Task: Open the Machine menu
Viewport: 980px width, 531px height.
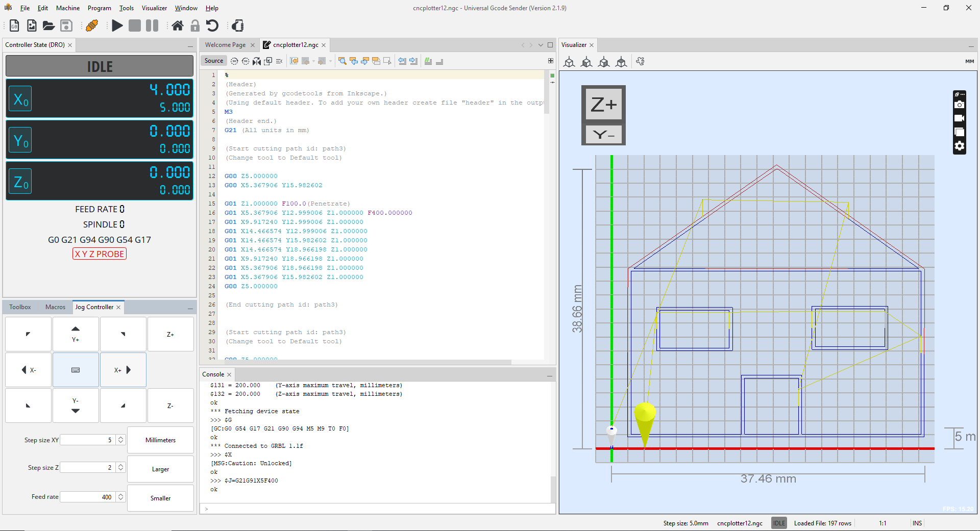Action: (x=67, y=8)
